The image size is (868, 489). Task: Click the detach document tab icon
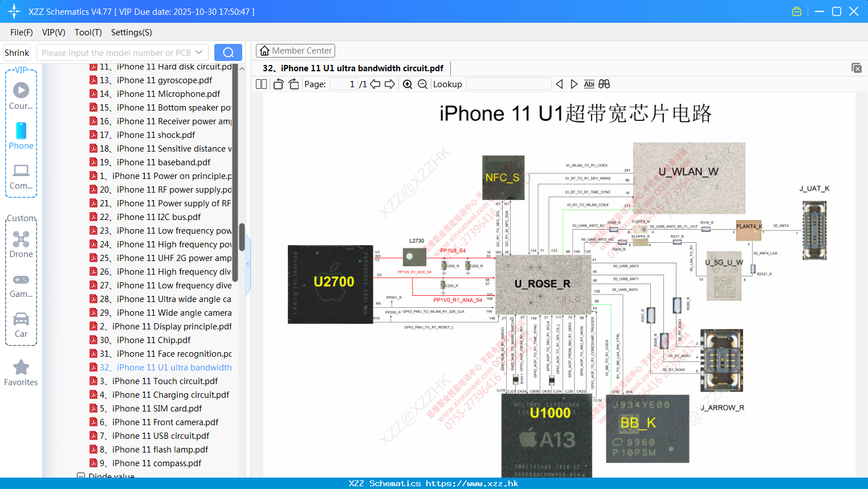tap(857, 68)
